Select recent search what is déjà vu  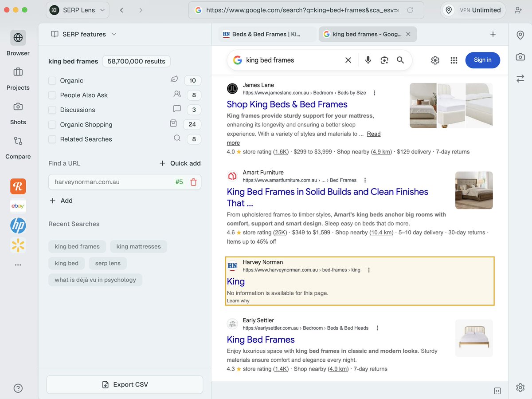coord(95,280)
